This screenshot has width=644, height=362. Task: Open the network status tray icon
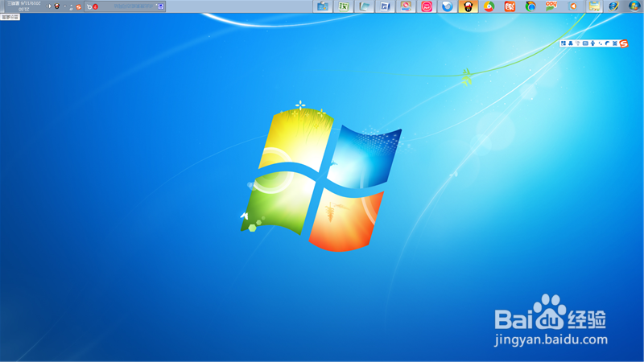tap(71, 7)
